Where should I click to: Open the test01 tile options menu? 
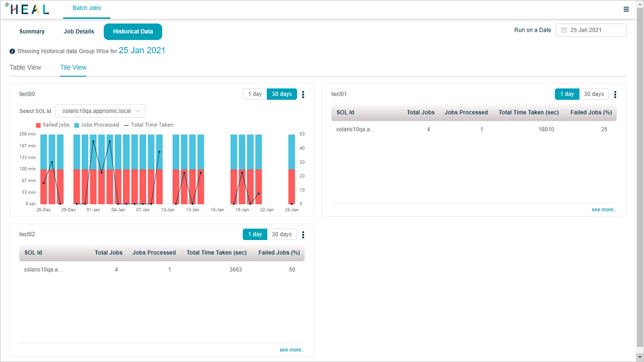pos(615,95)
